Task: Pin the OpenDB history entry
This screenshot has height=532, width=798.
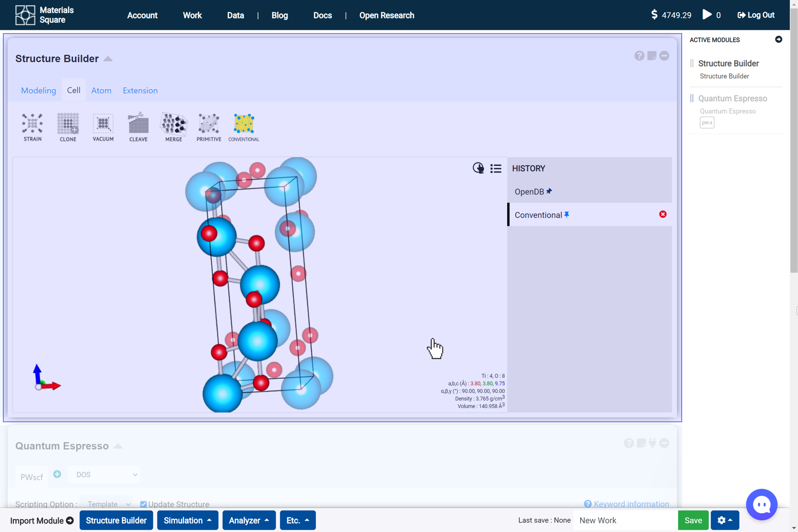Action: (x=549, y=191)
